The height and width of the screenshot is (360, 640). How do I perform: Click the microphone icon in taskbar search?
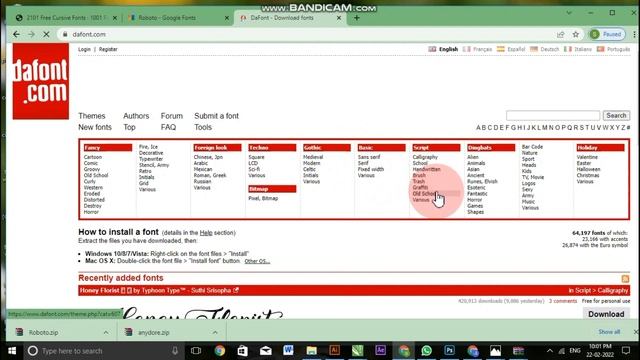click(175, 351)
